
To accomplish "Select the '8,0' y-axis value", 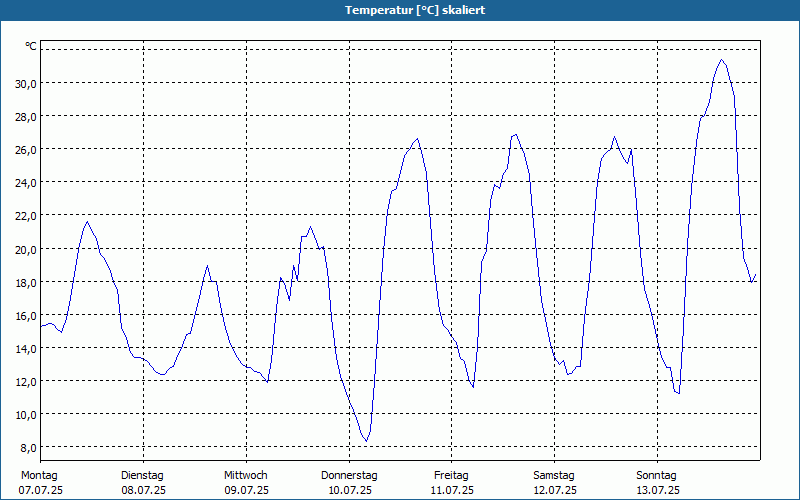I will tap(28, 448).
